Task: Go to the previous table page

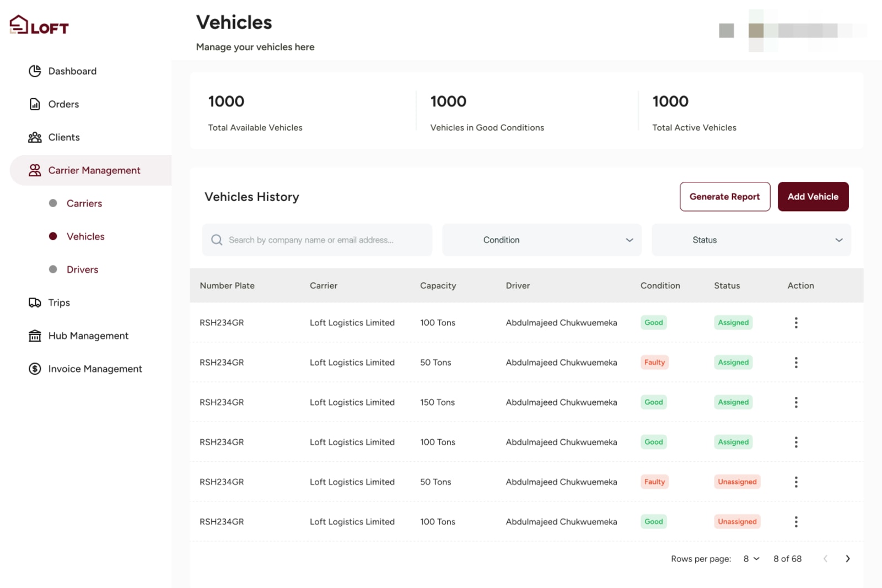Action: 825,559
